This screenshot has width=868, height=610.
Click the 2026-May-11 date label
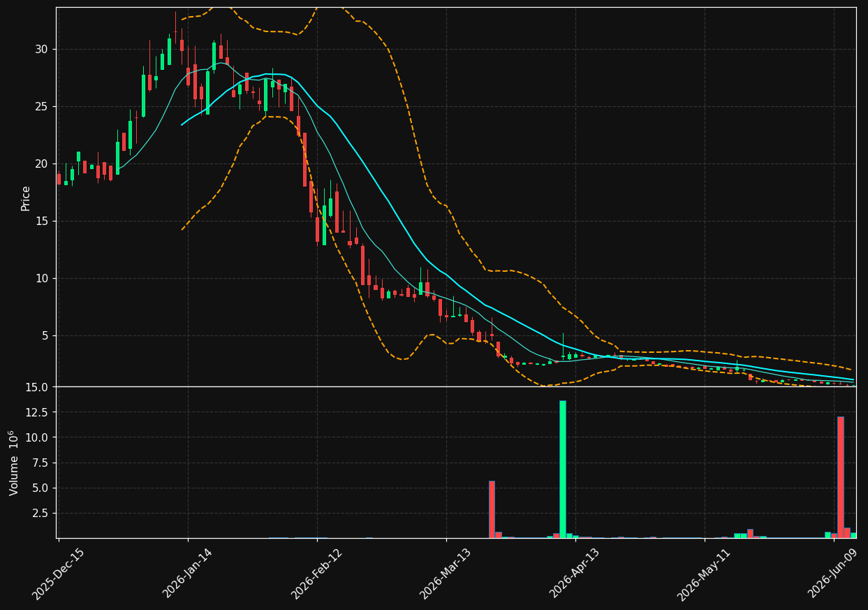pyautogui.click(x=703, y=574)
